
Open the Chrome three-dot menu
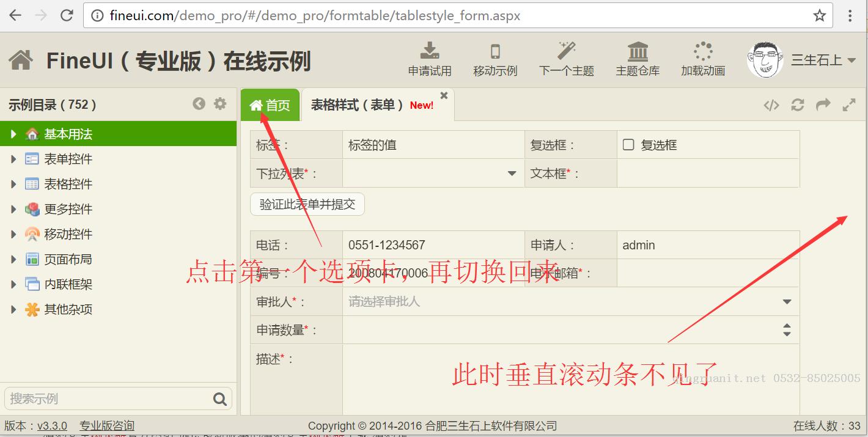pyautogui.click(x=850, y=16)
